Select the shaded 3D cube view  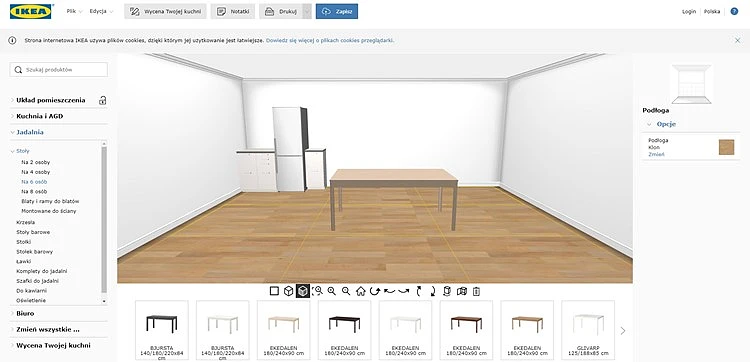(303, 291)
